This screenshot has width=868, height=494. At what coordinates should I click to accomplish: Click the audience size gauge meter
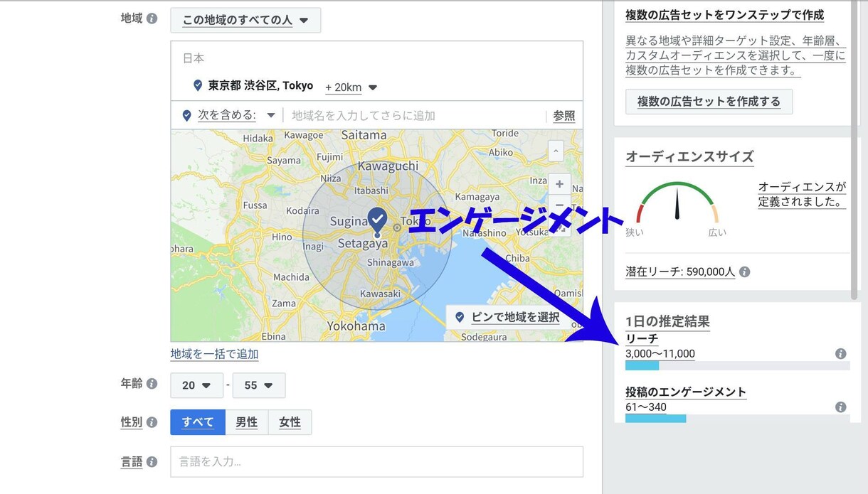tap(677, 203)
